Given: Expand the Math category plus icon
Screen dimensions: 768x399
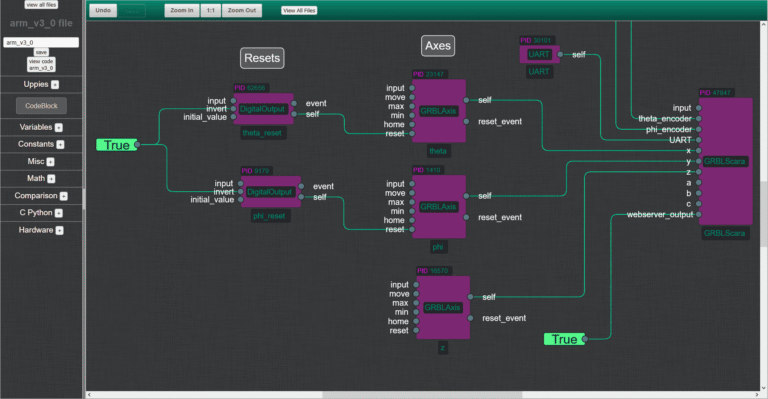Looking at the screenshot, I should (51, 179).
